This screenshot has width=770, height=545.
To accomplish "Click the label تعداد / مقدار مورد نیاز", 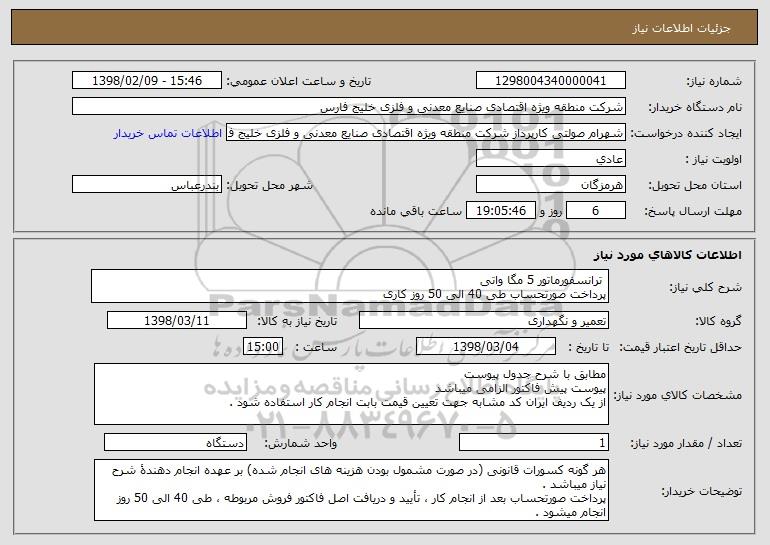I will pyautogui.click(x=686, y=444).
